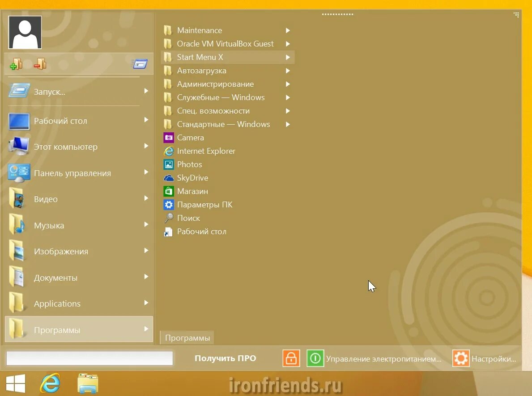The image size is (532, 396).
Task: Launch Internet Explorer from the menu
Action: pyautogui.click(x=206, y=151)
